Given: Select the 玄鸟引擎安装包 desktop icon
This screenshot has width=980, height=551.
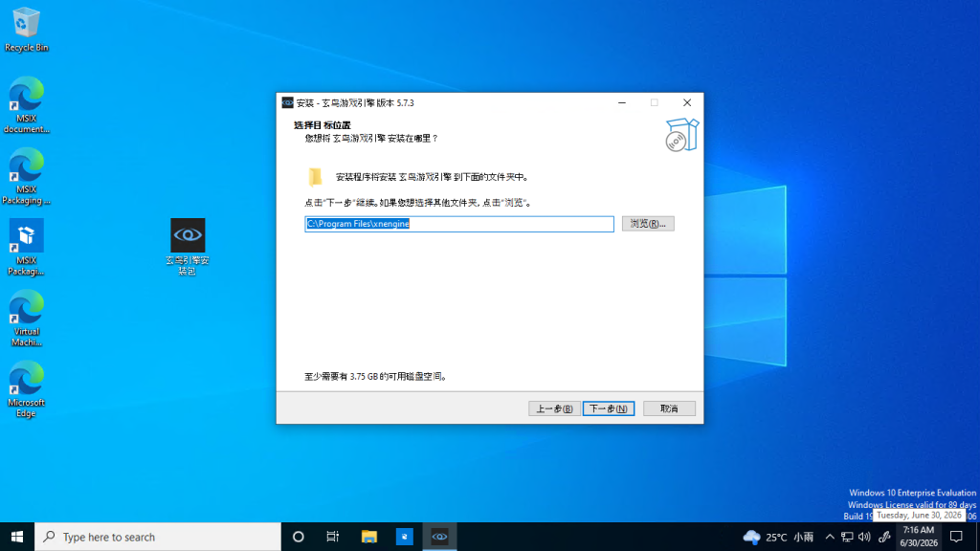Looking at the screenshot, I should click(188, 248).
